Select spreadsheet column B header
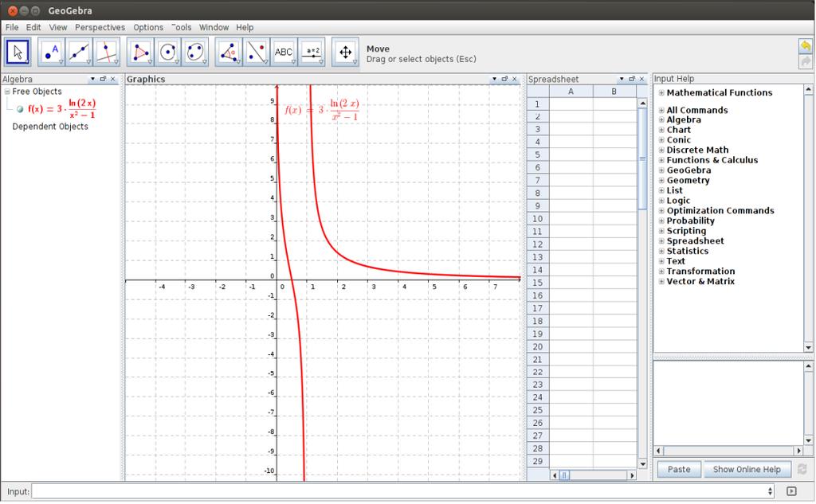 (614, 92)
